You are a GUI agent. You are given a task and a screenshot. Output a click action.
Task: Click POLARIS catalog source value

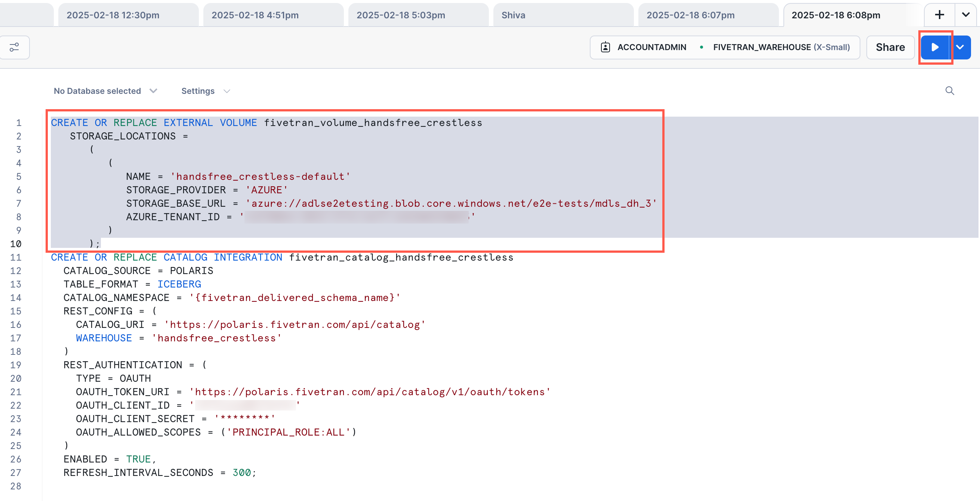191,271
